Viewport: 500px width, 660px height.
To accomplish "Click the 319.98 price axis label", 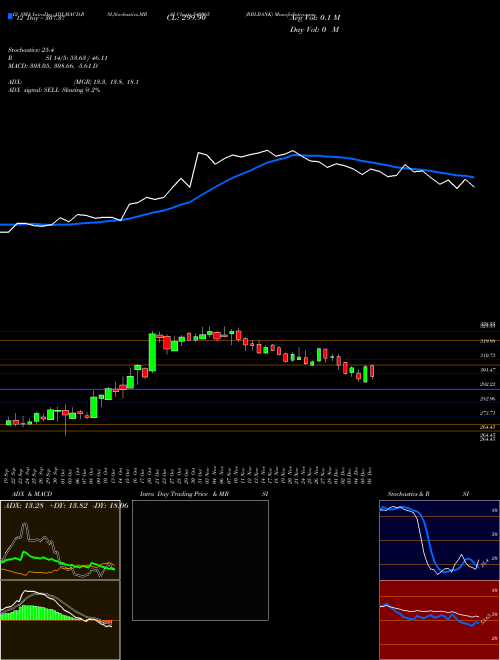I will click(x=488, y=341).
